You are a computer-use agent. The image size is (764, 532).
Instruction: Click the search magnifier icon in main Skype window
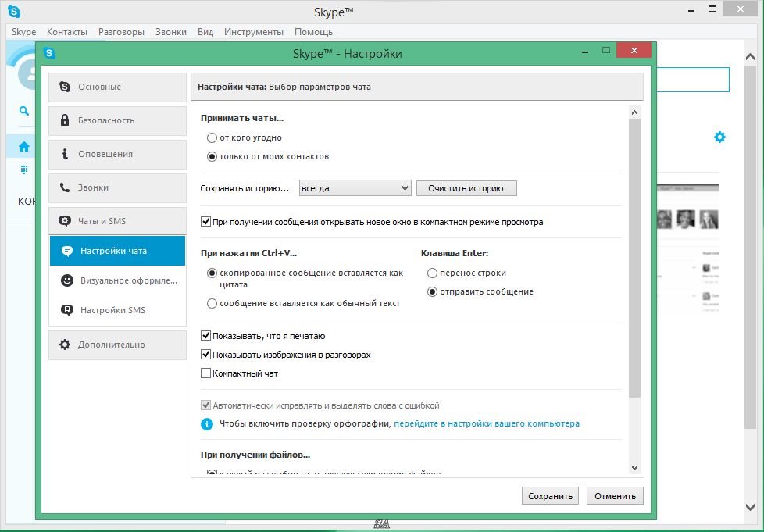point(24,111)
